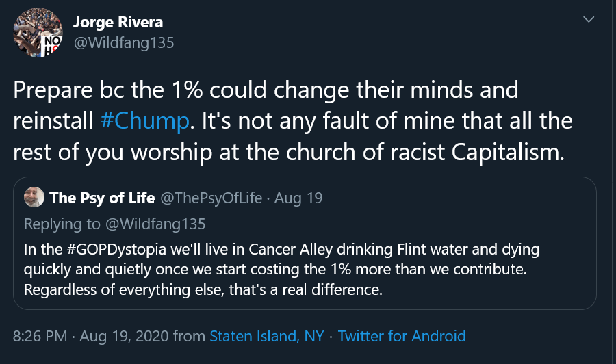Screen dimensions: 616x364
Task: Follow the #Chump hashtag link
Action: click(x=144, y=121)
